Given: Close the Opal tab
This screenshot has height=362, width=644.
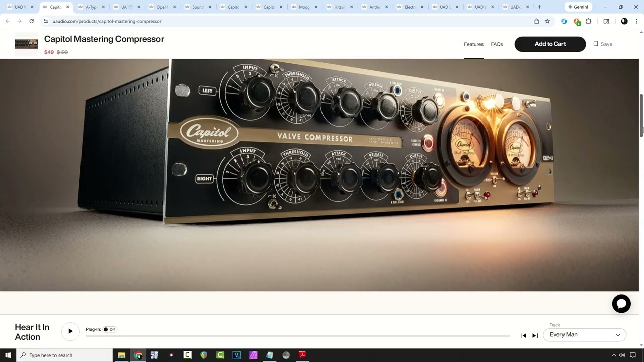Looking at the screenshot, I should tap(174, 7).
